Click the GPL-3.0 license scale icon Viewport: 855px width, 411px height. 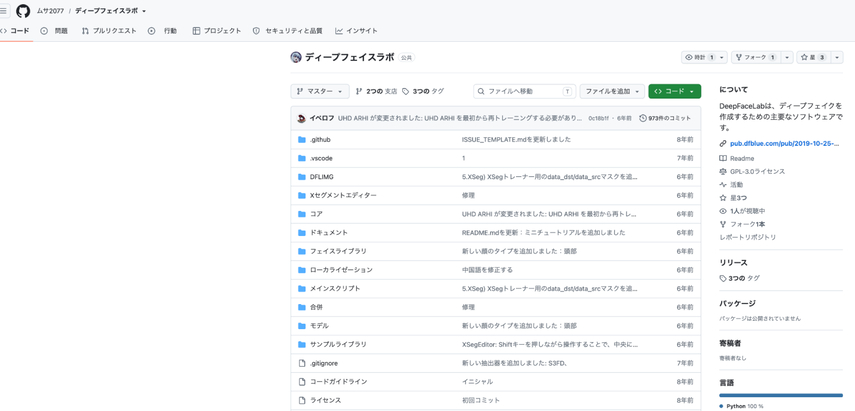[723, 171]
